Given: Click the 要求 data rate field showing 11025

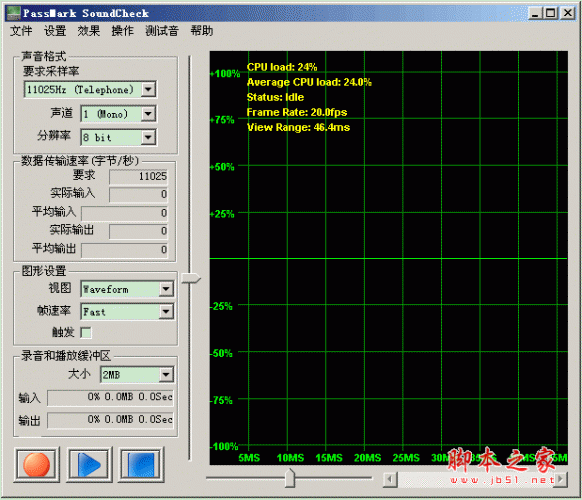Looking at the screenshot, I should tap(138, 176).
